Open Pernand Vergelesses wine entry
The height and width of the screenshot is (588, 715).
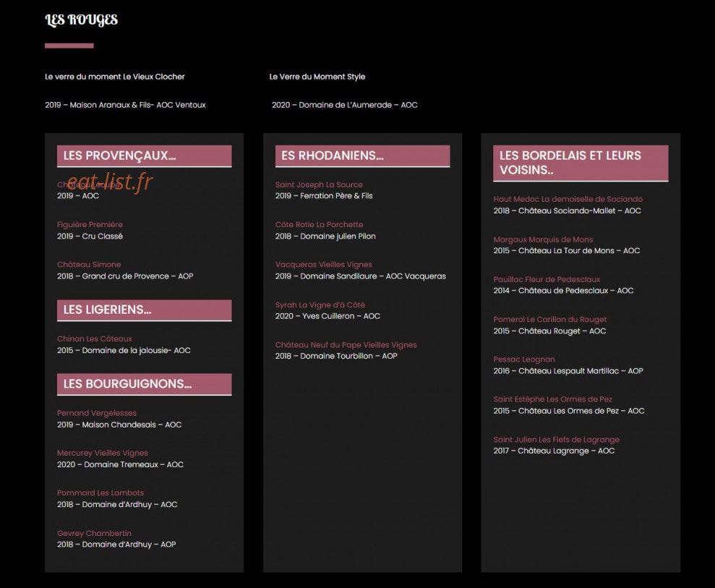pyautogui.click(x=97, y=413)
